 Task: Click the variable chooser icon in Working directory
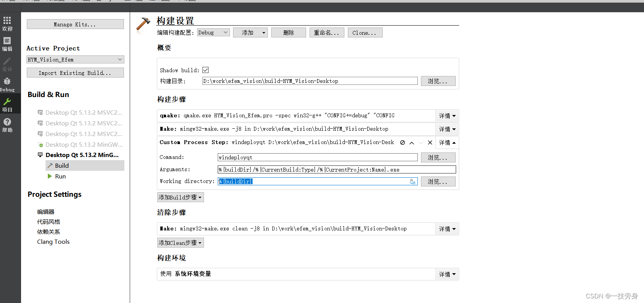point(412,181)
